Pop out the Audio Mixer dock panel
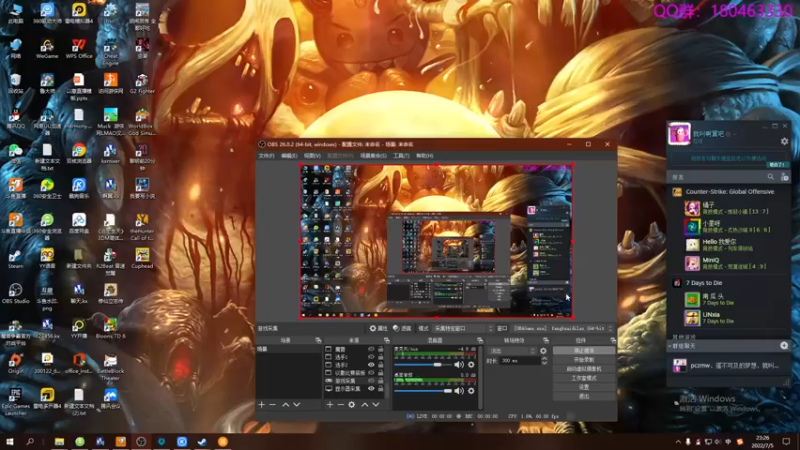This screenshot has width=800, height=450. pyautogui.click(x=480, y=340)
